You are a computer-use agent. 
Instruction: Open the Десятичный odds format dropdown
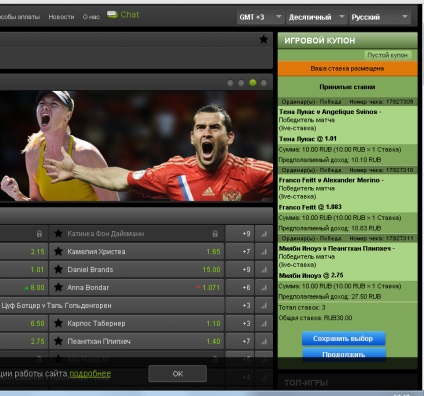tap(316, 17)
